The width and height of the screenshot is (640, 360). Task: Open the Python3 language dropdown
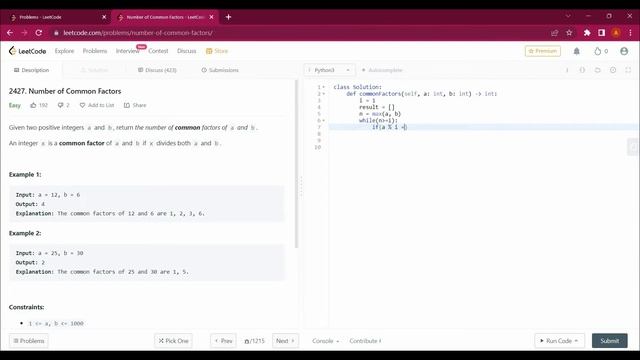point(329,70)
